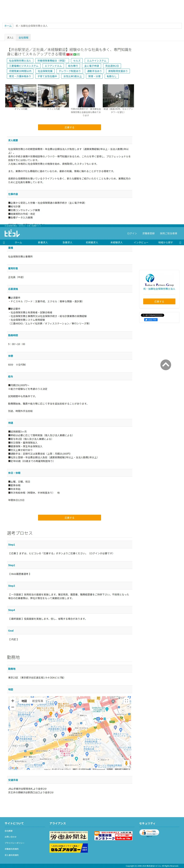Screen dimensions: 184x868
Task: Select the 資格取得支援あり tag
Action: tap(118, 71)
